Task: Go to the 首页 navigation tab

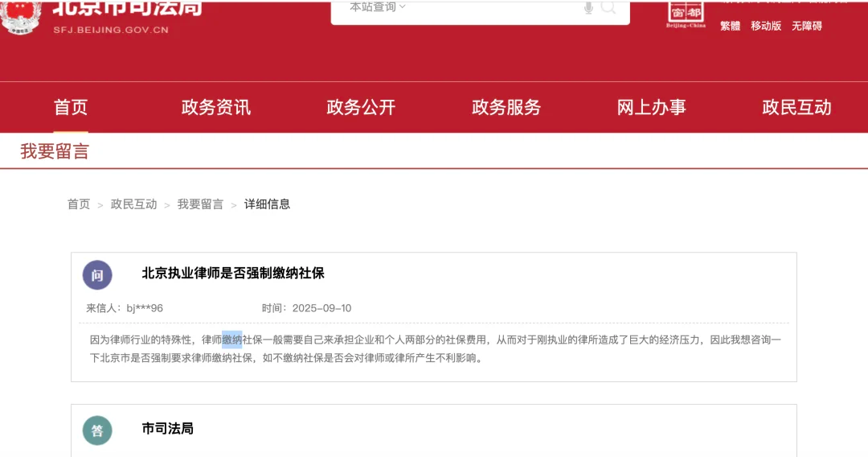Action: (71, 108)
